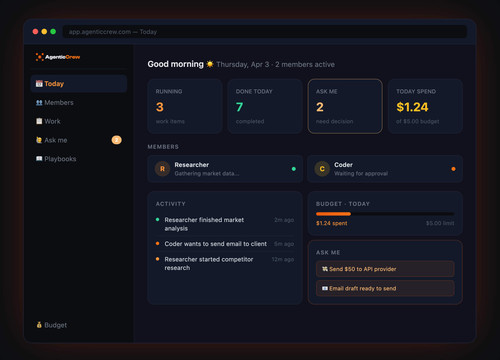Click the ACTIVITY panel heading
The width and height of the screenshot is (500, 360).
point(171,204)
